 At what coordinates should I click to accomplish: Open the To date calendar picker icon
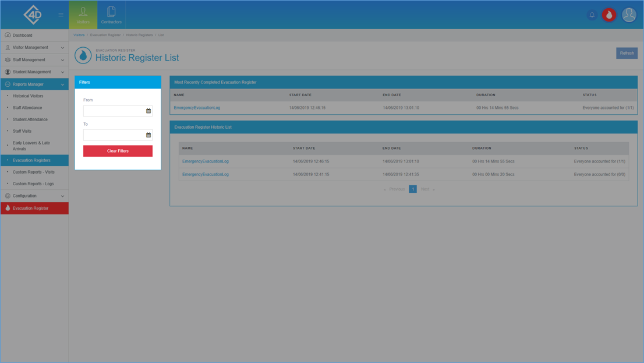click(x=148, y=135)
